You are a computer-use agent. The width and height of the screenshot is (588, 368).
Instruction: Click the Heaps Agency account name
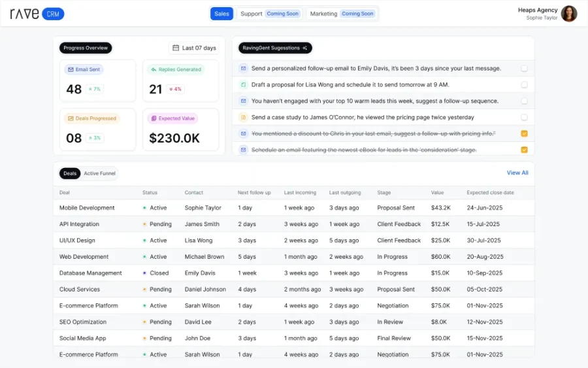click(538, 10)
